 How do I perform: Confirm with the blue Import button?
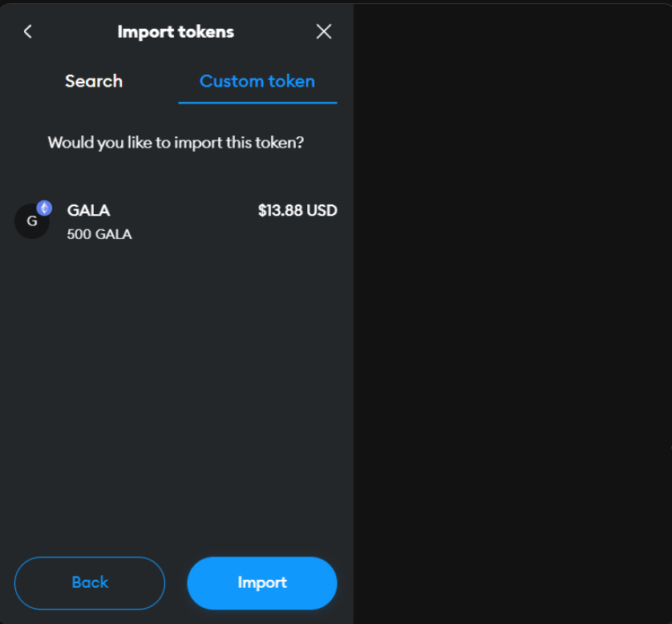pyautogui.click(x=262, y=583)
